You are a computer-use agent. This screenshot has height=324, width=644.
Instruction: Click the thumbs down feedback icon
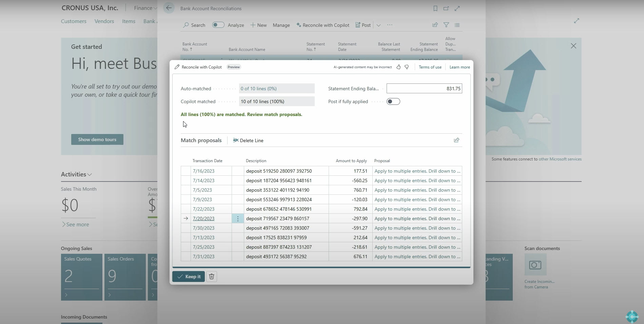[x=407, y=67]
